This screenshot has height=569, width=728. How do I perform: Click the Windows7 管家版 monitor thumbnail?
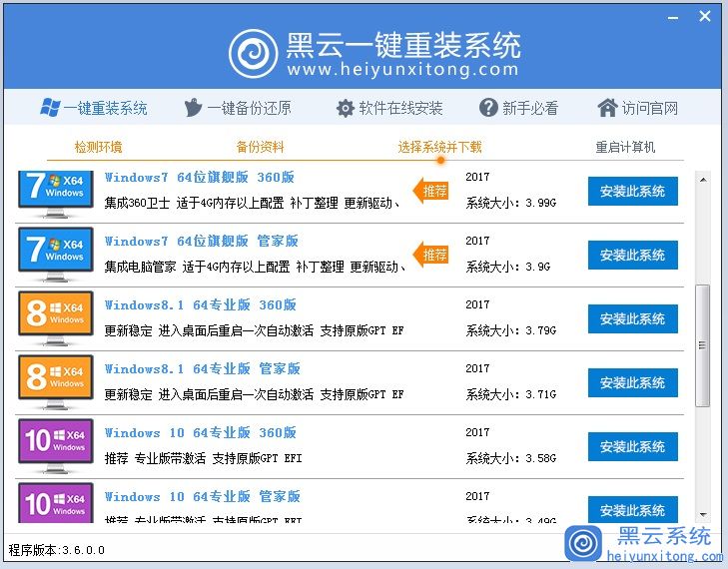pyautogui.click(x=56, y=255)
